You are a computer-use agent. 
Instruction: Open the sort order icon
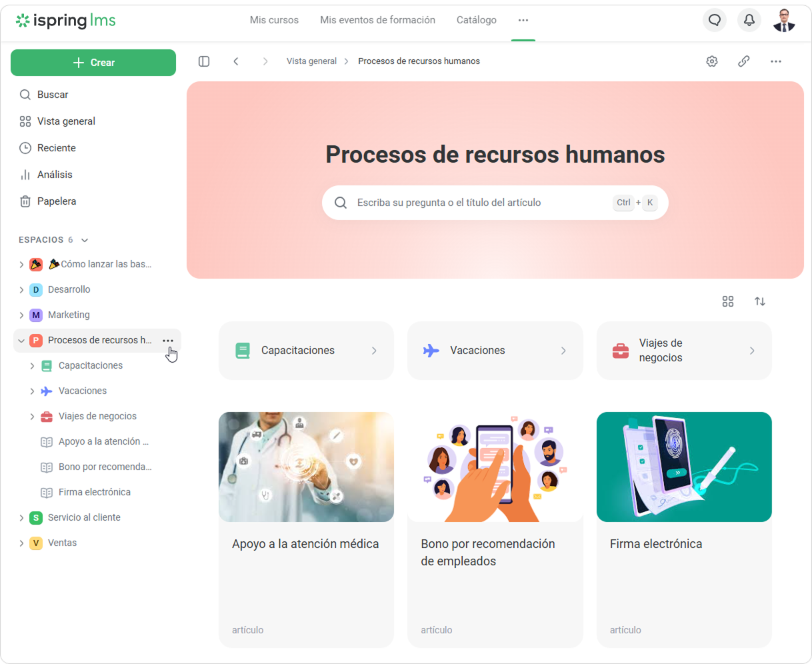(760, 301)
